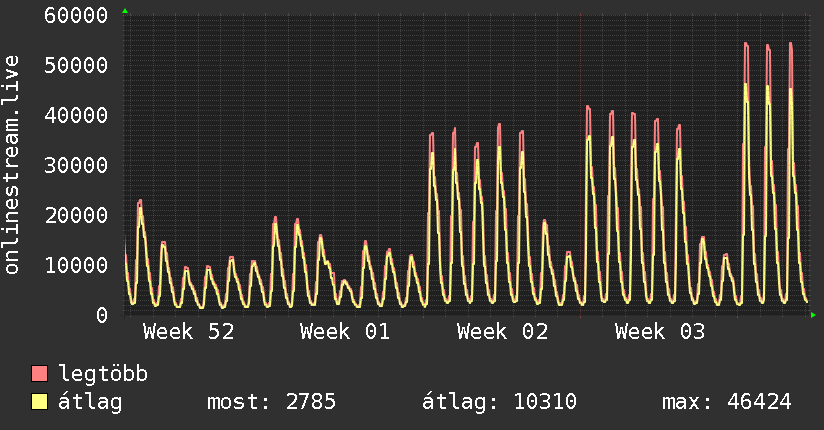Select the legtöbb legend label
Image resolution: width=824 pixels, height=430 pixels.
pyautogui.click(x=103, y=374)
